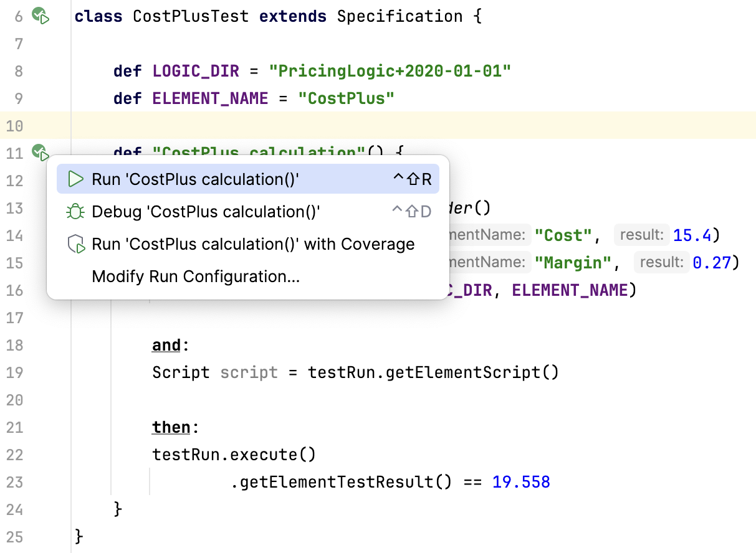Click ELEMENT_NAME argument on line 16

pos(569,290)
